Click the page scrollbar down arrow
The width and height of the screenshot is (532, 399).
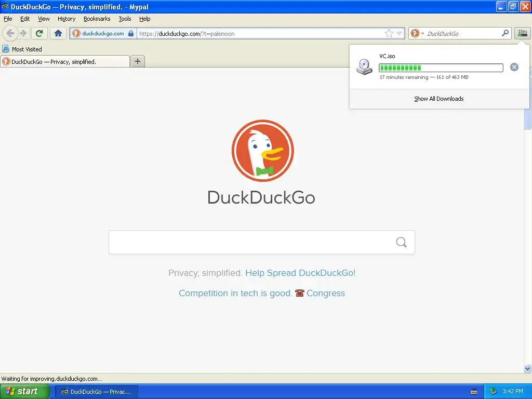527,368
